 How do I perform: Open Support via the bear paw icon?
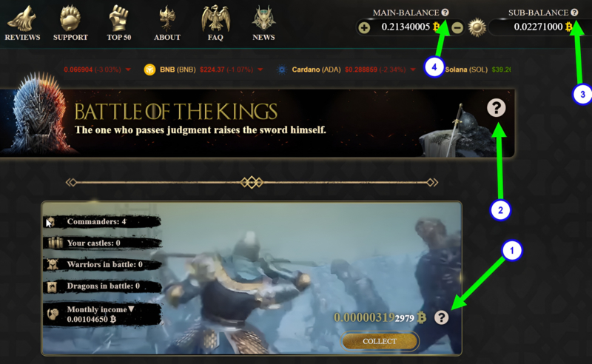(x=70, y=19)
